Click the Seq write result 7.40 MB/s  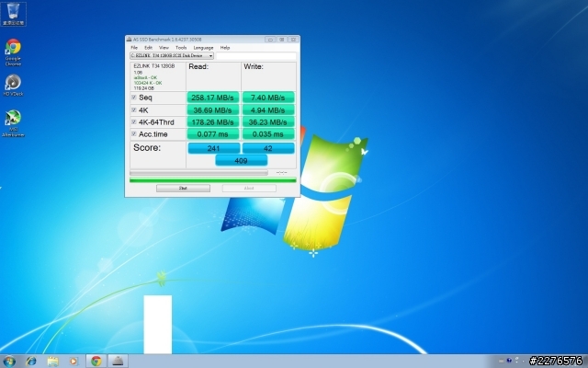click(268, 98)
